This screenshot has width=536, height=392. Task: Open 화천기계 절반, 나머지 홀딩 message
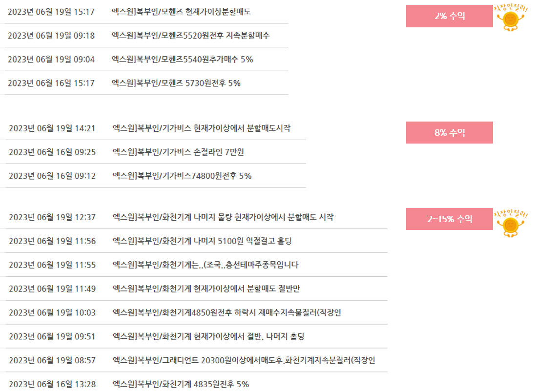208,337
